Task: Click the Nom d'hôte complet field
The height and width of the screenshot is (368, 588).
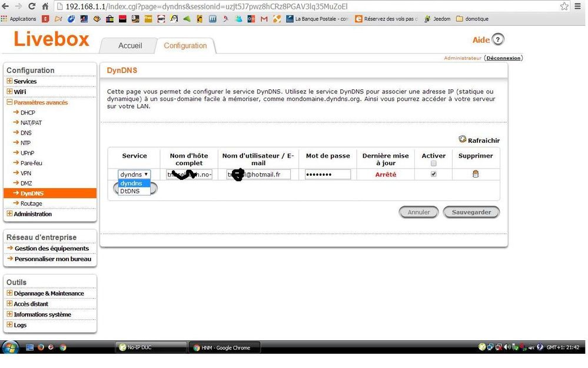Action: [190, 175]
